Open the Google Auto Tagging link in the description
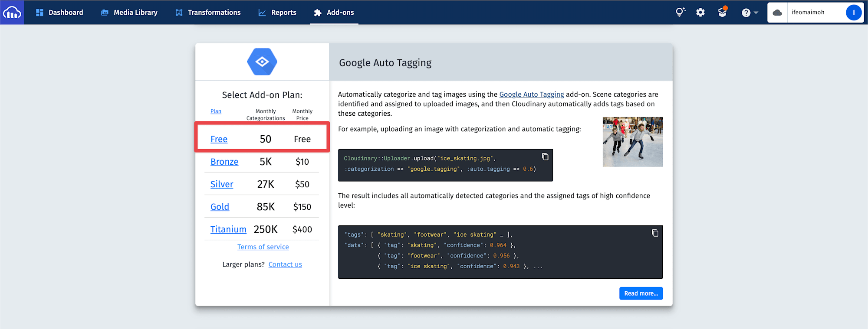This screenshot has height=329, width=868. click(532, 94)
